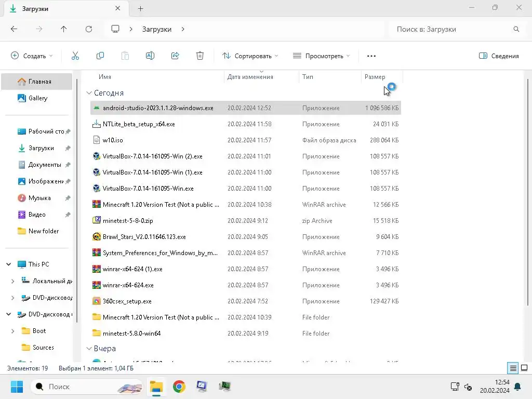Screen dimensions: 532x399
Task: Sort by the Тип column header
Action: point(308,77)
